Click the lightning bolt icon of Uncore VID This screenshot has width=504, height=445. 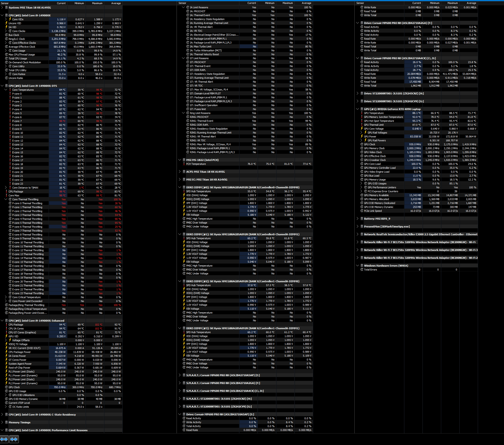6,23
